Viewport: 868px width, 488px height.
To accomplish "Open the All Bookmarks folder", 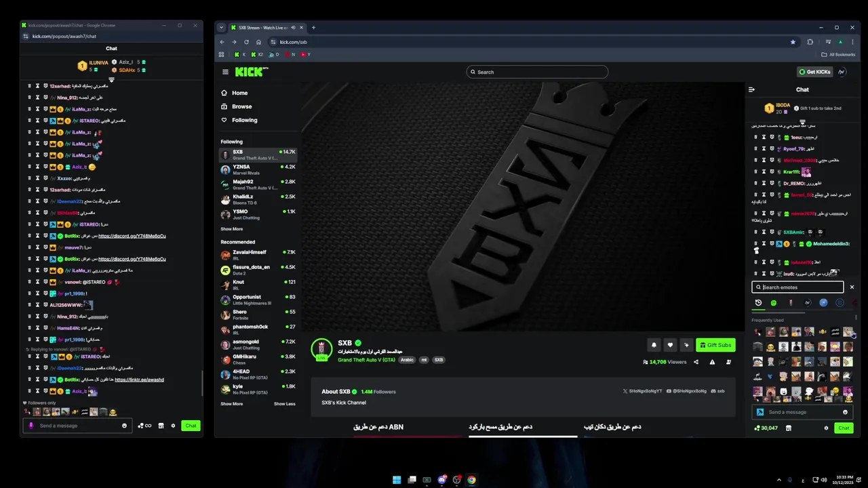I will point(838,54).
